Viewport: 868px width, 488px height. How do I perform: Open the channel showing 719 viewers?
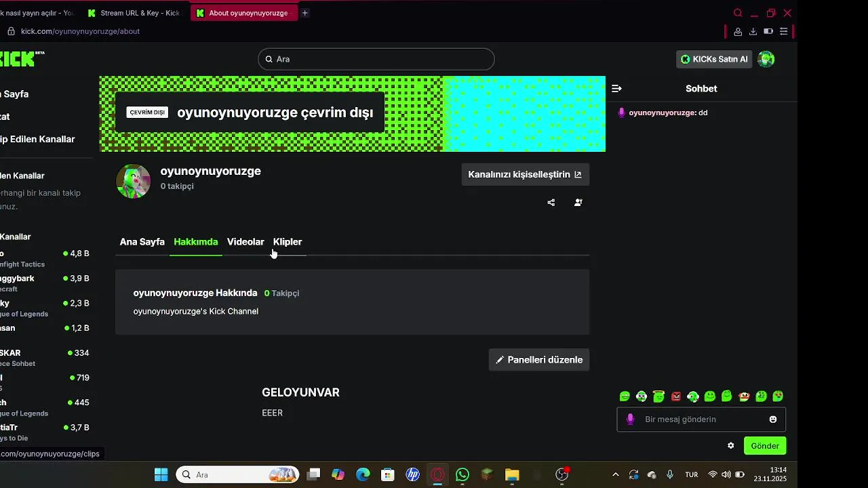(45, 383)
